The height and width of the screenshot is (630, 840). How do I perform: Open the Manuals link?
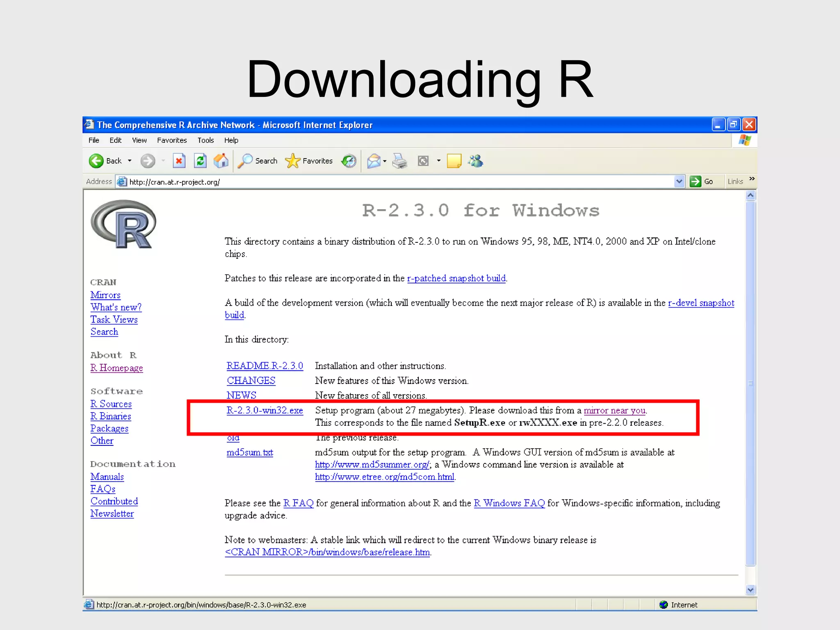107,477
